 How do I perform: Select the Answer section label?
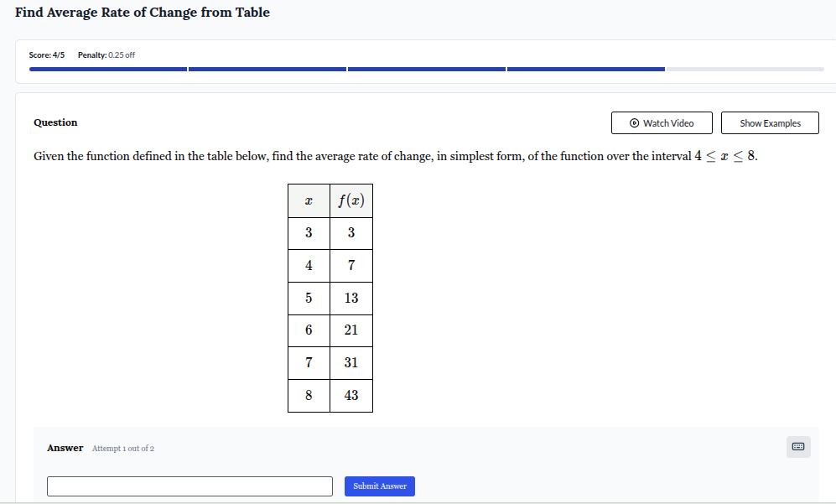click(x=65, y=448)
